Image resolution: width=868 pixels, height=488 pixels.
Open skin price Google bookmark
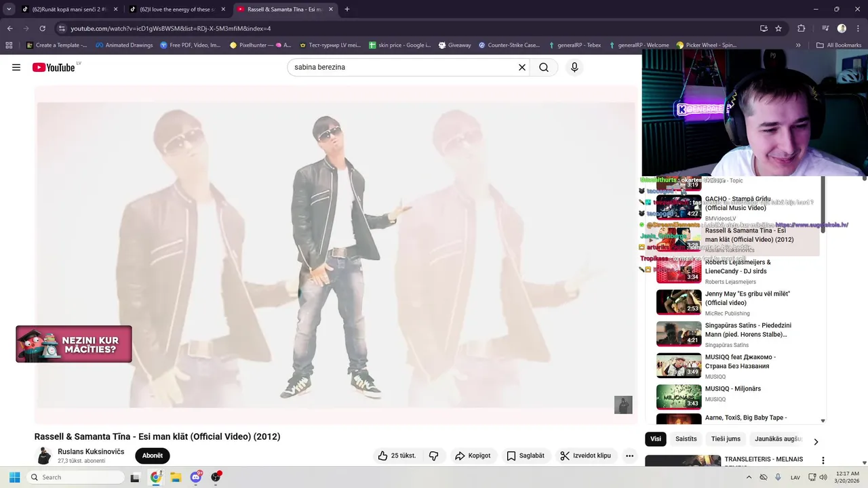point(399,45)
